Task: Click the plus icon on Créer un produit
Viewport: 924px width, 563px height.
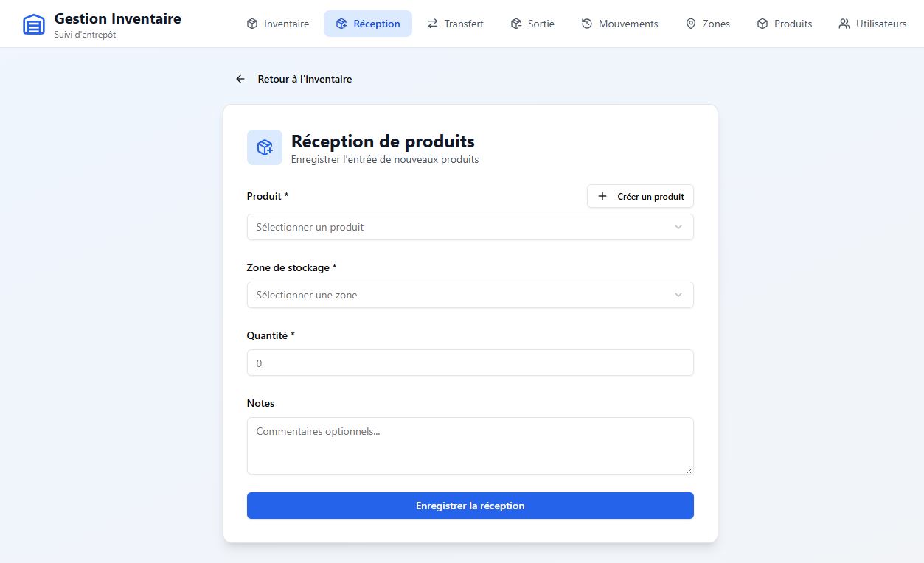Action: [x=602, y=196]
